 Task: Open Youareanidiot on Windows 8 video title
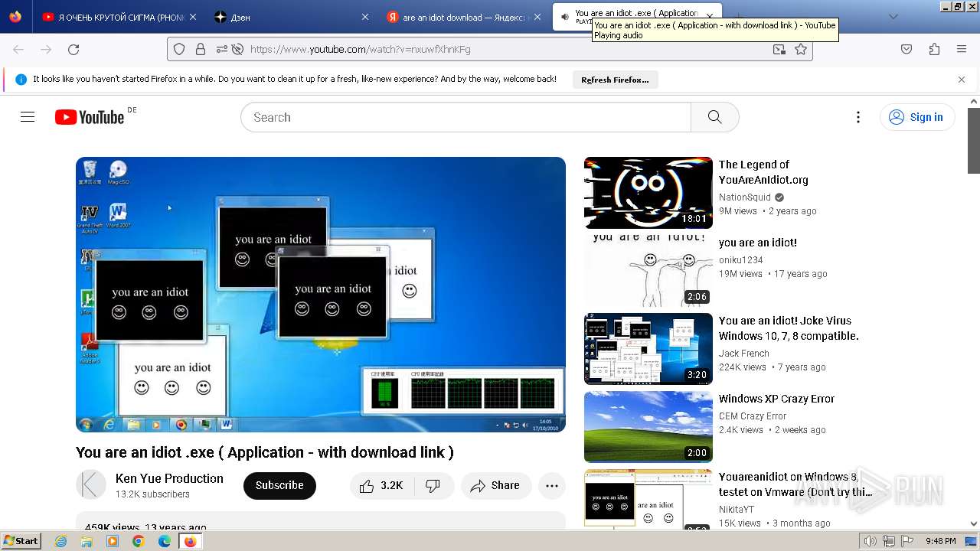coord(795,484)
